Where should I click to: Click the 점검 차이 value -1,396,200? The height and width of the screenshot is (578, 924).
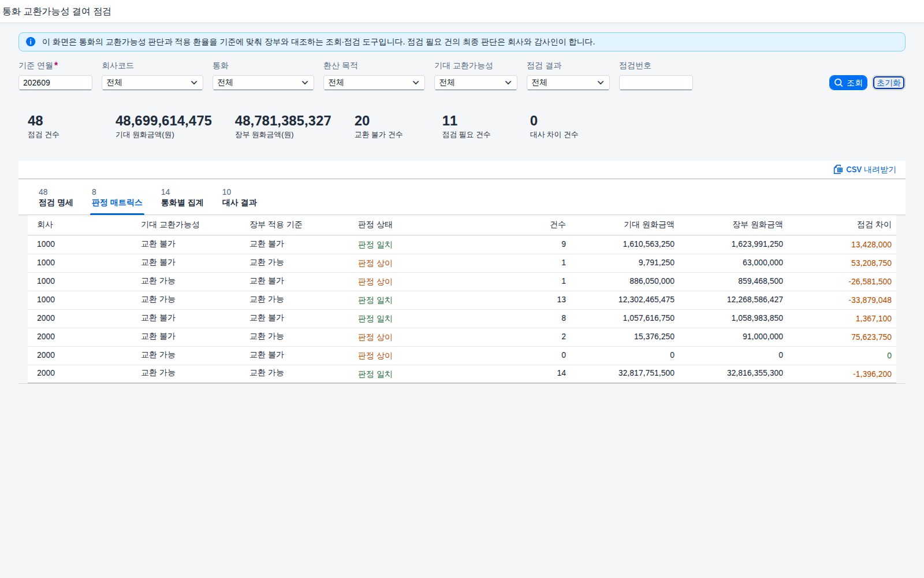[873, 374]
